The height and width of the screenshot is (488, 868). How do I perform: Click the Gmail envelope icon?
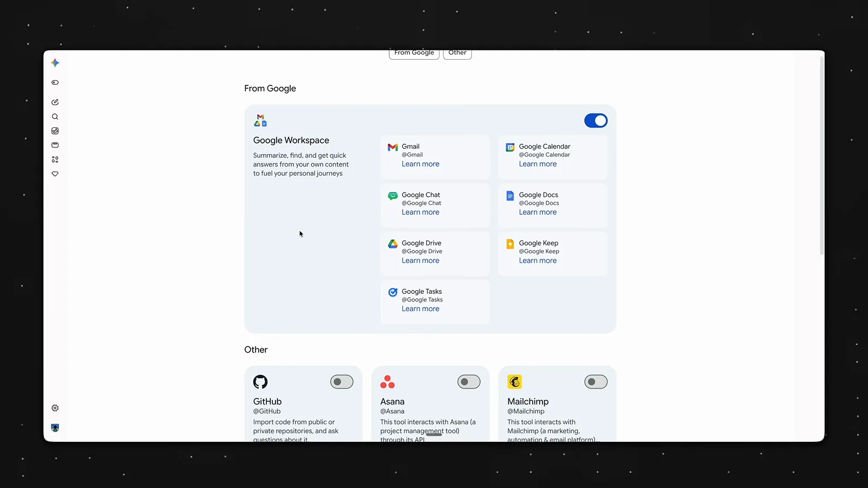(393, 147)
